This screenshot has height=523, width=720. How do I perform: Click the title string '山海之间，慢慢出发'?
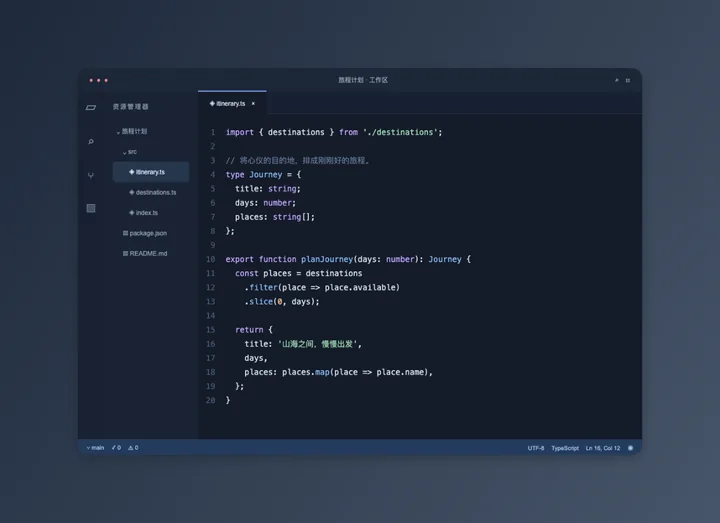[317, 344]
